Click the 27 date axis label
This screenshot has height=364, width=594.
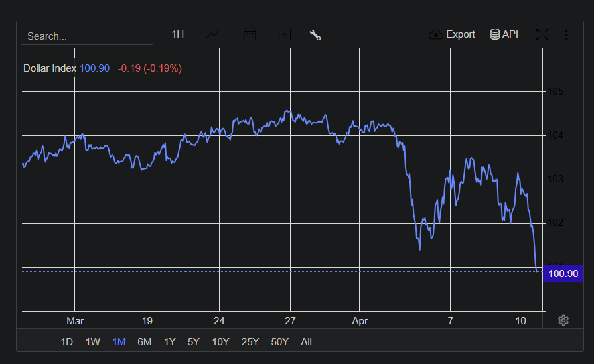tap(290, 321)
